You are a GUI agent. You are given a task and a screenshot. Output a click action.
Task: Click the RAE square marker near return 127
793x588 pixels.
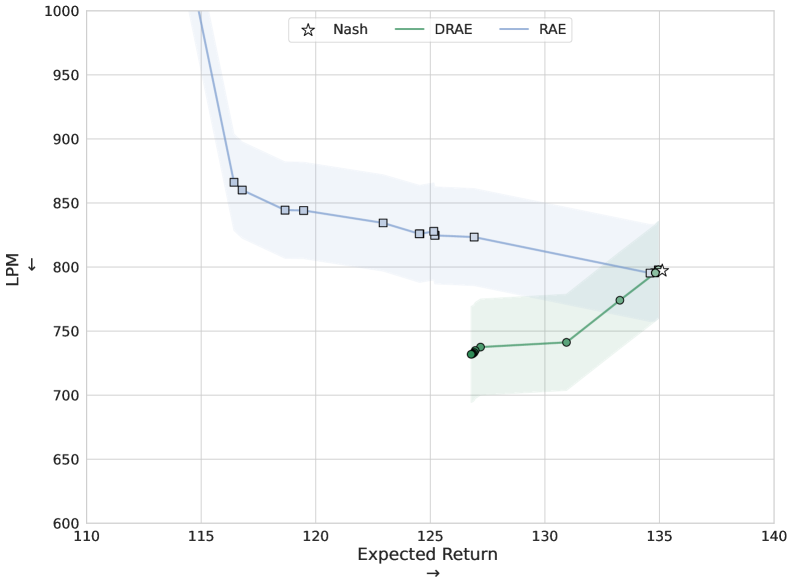(474, 237)
